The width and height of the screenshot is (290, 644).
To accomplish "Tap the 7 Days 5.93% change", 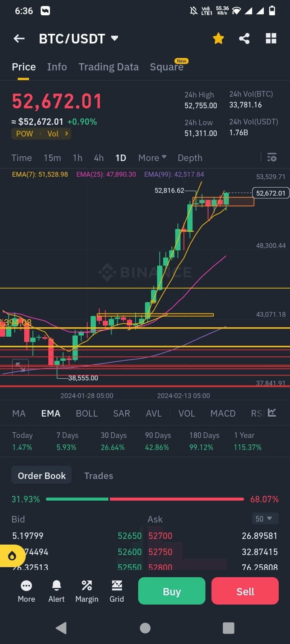I will 67,441.
